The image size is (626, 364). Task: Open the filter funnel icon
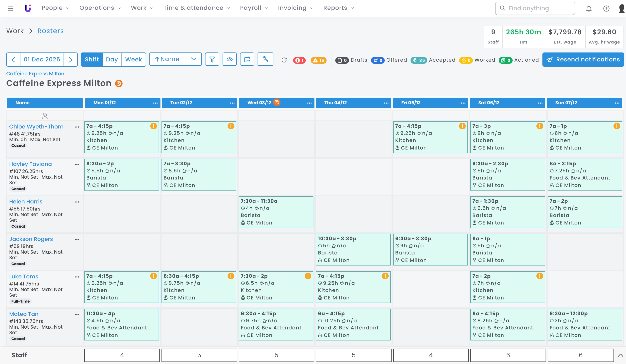pyautogui.click(x=212, y=59)
